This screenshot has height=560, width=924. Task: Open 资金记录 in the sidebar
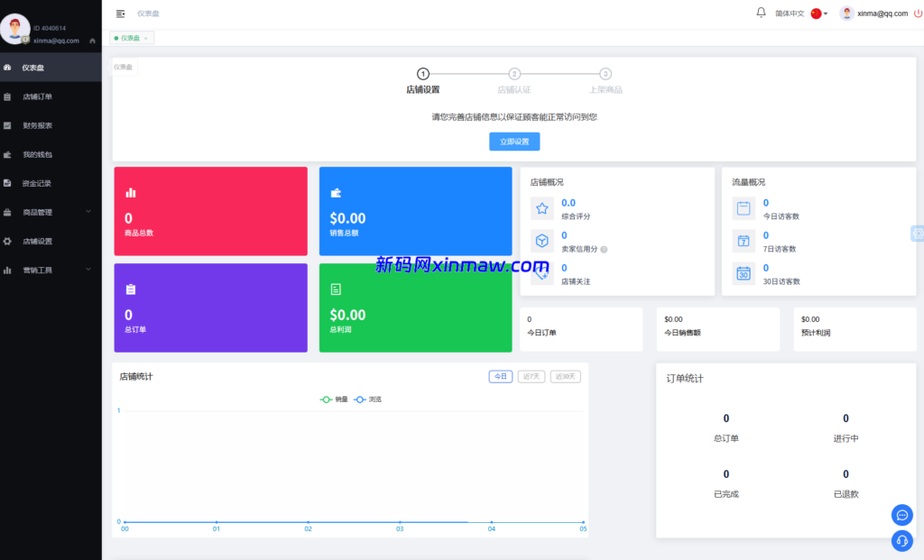[x=51, y=183]
